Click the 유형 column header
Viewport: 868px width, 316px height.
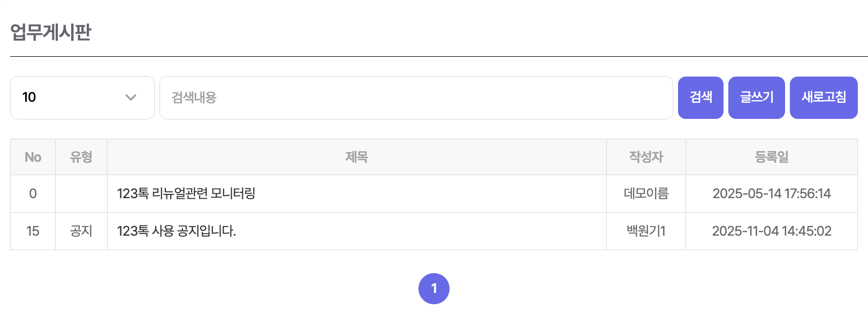click(81, 157)
